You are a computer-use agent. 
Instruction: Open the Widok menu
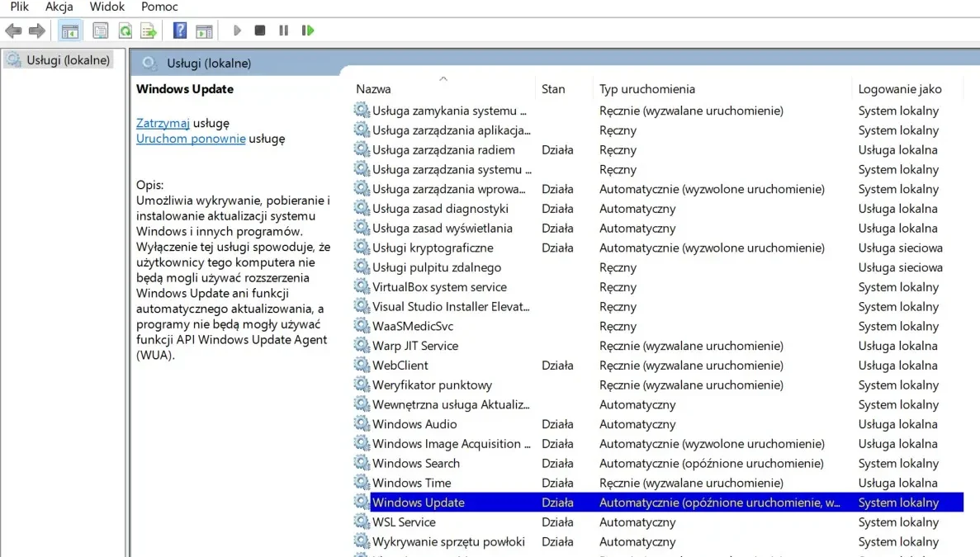coord(107,7)
